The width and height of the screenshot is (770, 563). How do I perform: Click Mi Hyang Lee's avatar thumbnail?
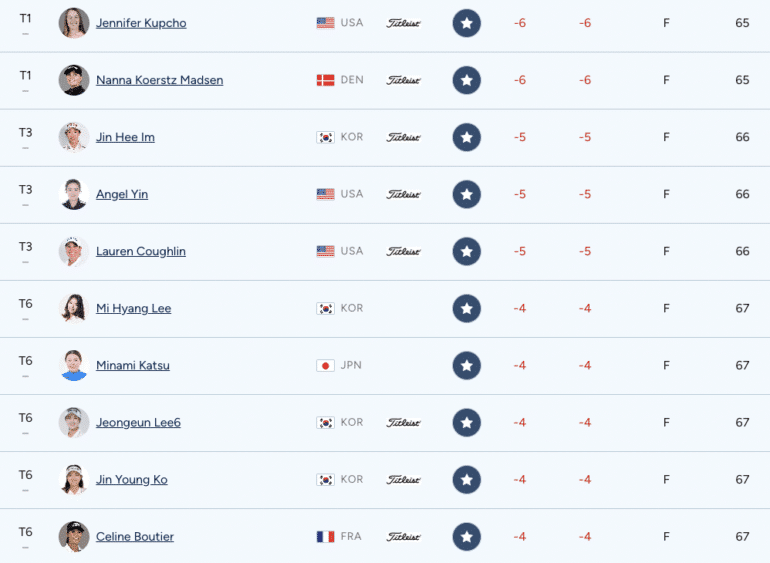74,308
